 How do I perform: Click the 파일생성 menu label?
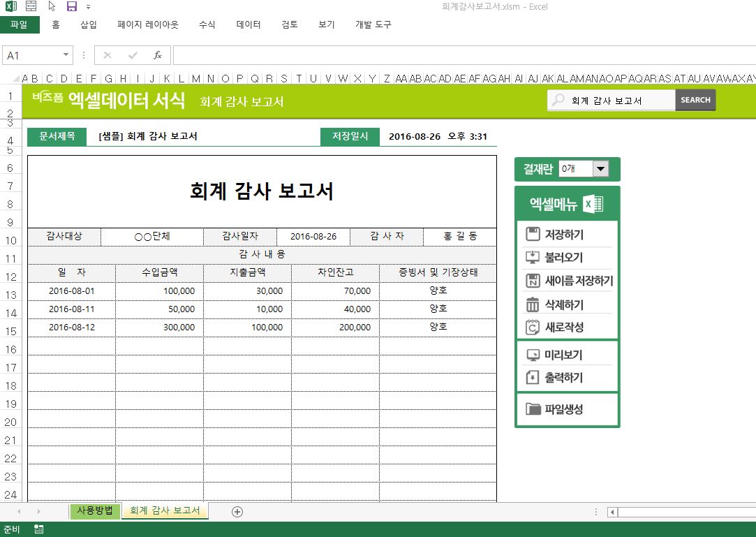pos(564,409)
